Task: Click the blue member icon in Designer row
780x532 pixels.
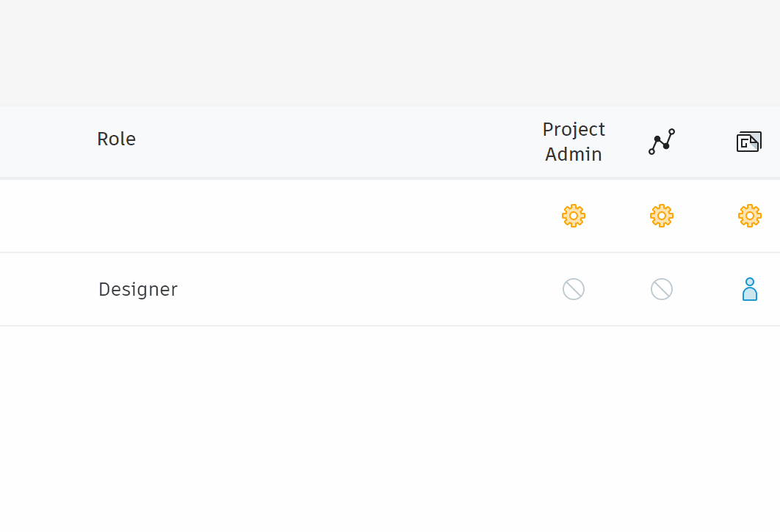Action: [750, 289]
